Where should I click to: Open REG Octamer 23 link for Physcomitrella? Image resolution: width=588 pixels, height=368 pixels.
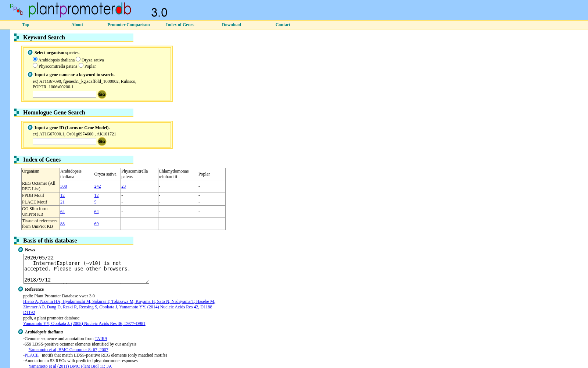pyautogui.click(x=123, y=186)
